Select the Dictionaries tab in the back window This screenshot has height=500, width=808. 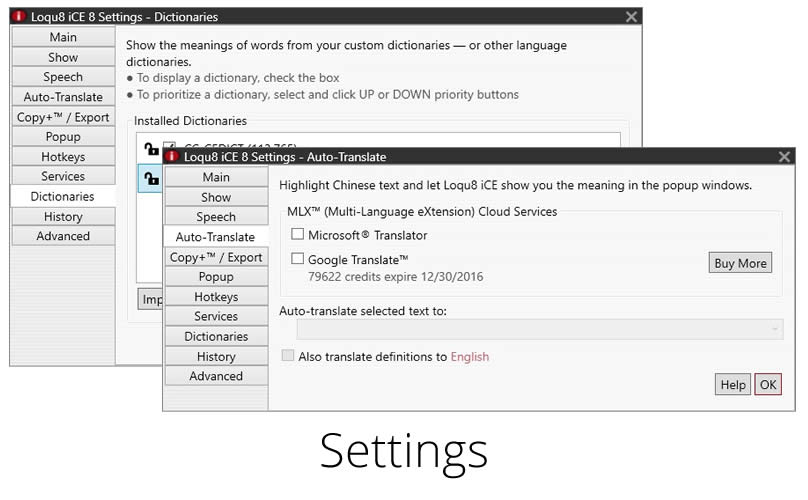[x=63, y=196]
